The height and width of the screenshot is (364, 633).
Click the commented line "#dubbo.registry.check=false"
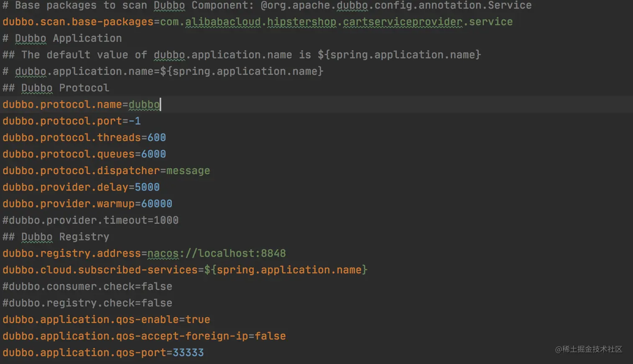point(87,303)
